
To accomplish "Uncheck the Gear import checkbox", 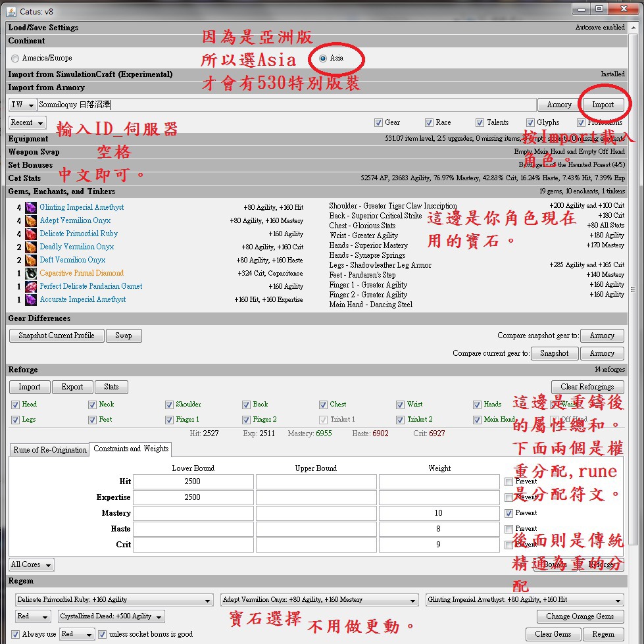I will point(378,122).
